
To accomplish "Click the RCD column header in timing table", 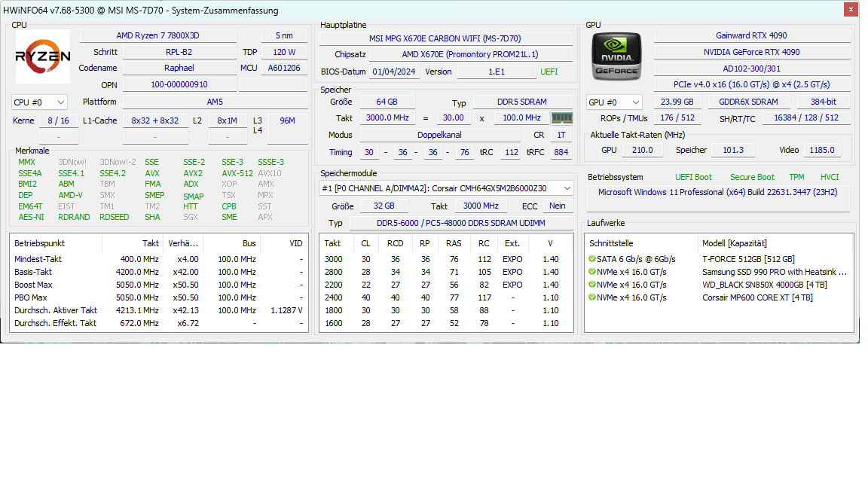I will (x=396, y=243).
